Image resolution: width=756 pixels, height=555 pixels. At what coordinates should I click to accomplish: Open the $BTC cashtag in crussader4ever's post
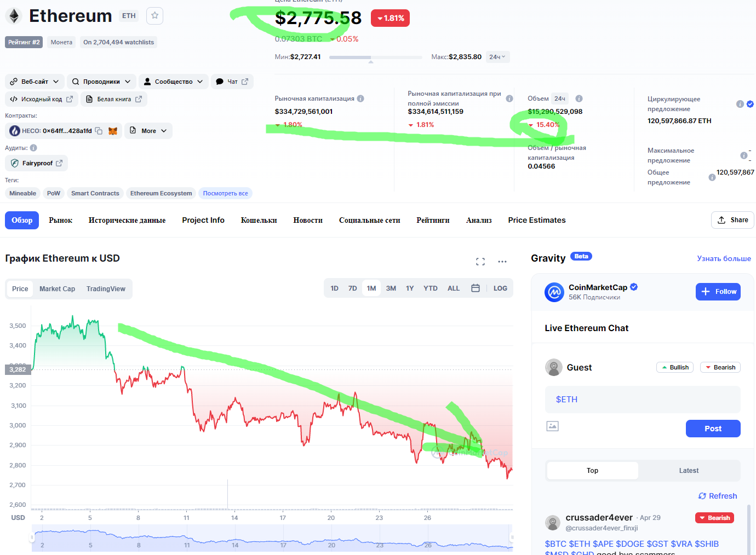(555, 544)
